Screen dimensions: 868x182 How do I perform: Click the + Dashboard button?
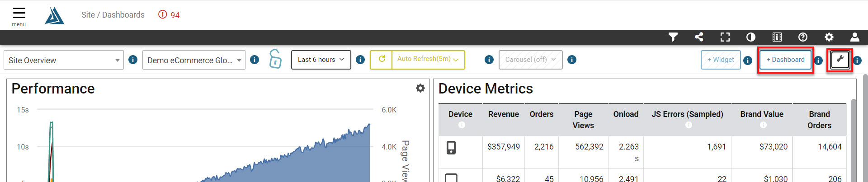click(x=785, y=60)
